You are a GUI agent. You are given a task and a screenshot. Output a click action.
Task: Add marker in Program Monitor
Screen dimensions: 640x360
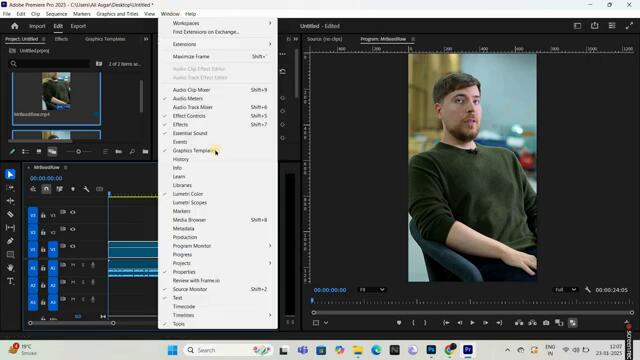pyautogui.click(x=399, y=322)
